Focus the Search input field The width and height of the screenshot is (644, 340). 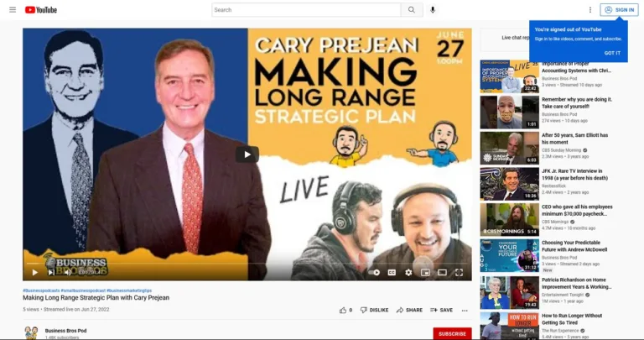[306, 10]
